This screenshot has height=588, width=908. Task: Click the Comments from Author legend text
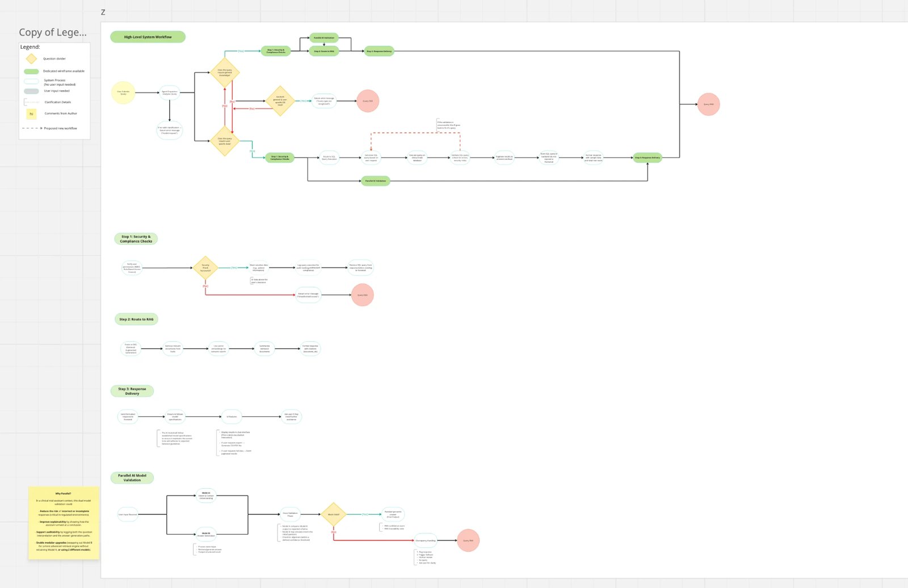[61, 113]
